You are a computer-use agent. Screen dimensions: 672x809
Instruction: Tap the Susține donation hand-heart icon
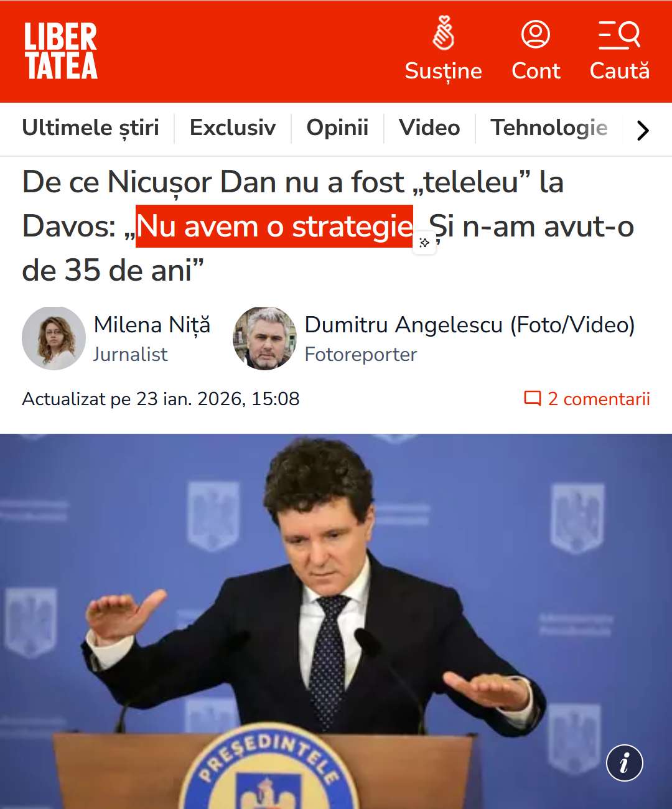pyautogui.click(x=444, y=34)
